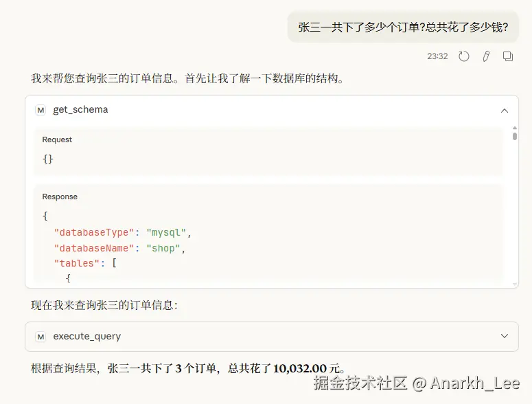Click the bold 10,032.00 total amount
532x404 pixels.
coord(299,368)
